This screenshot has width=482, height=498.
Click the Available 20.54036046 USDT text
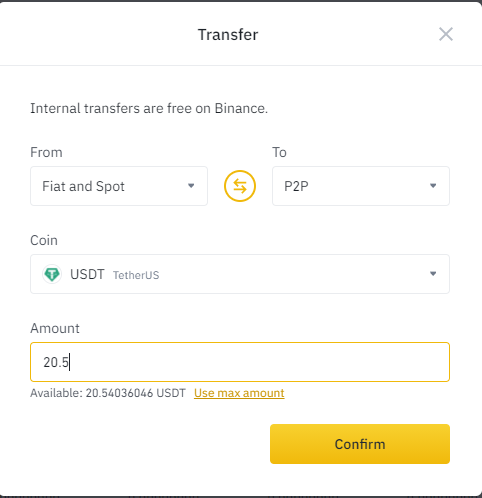[x=108, y=393]
